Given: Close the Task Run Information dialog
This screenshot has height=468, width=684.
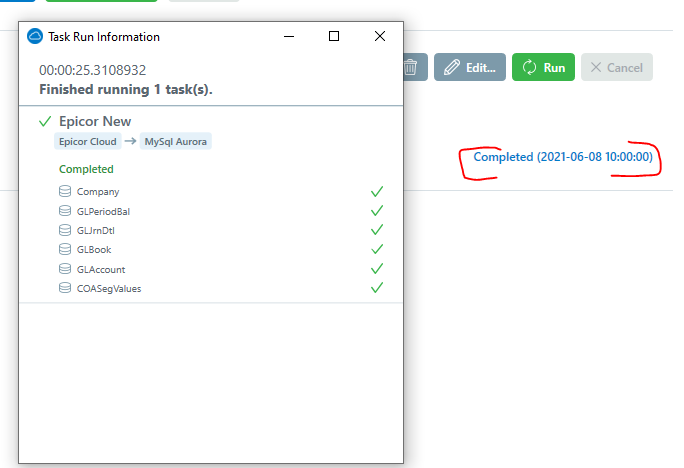Looking at the screenshot, I should 380,36.
